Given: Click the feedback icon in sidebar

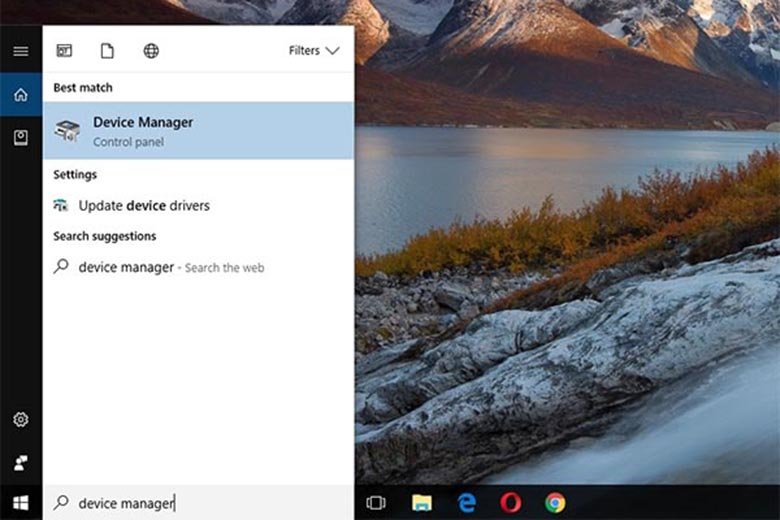Looking at the screenshot, I should tap(21, 463).
